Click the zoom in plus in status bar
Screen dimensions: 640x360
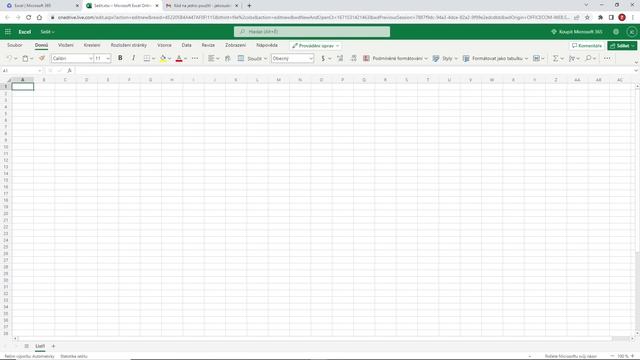633,356
